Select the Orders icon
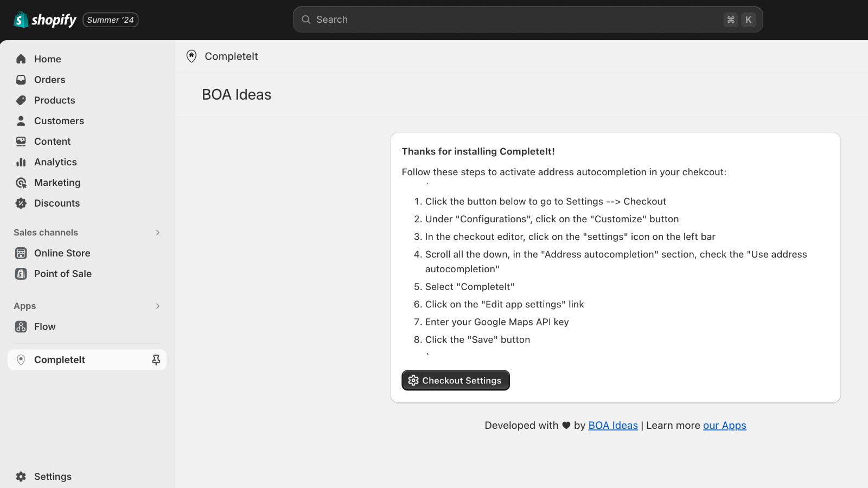 (x=21, y=80)
